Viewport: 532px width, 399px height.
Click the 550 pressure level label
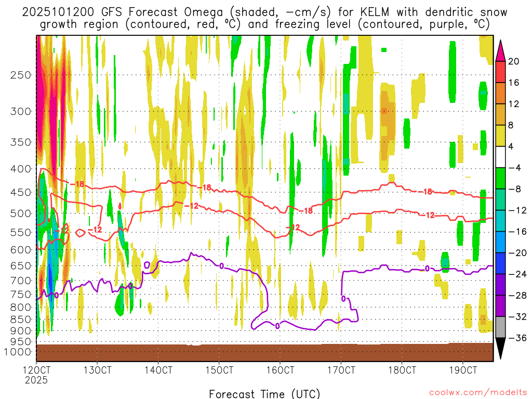pos(21,232)
